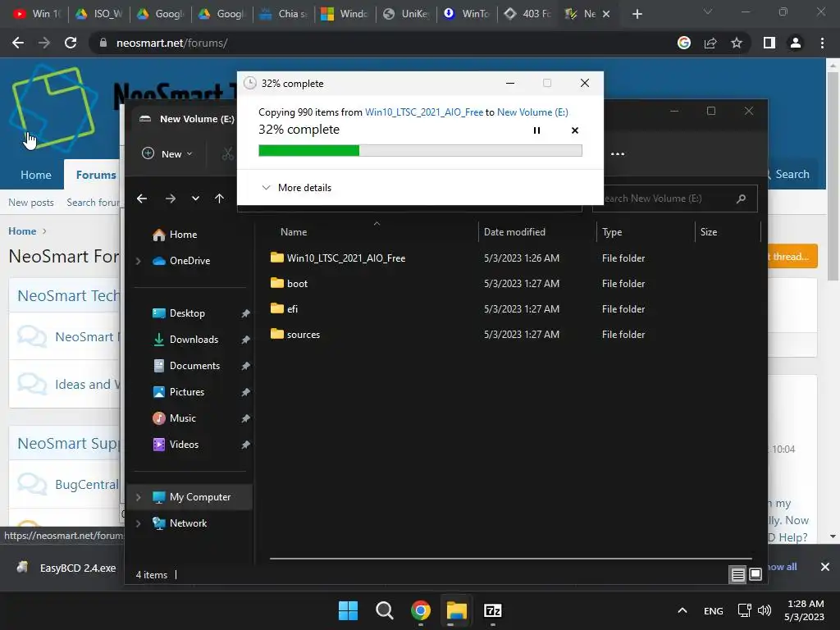Click the Explorer search magnifier icon
This screenshot has height=630, width=840.
[741, 199]
